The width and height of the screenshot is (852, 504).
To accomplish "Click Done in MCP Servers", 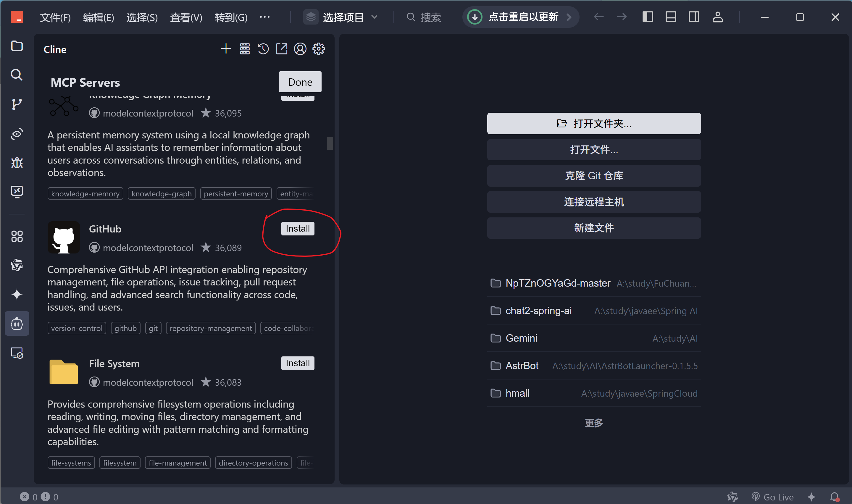I will click(300, 82).
